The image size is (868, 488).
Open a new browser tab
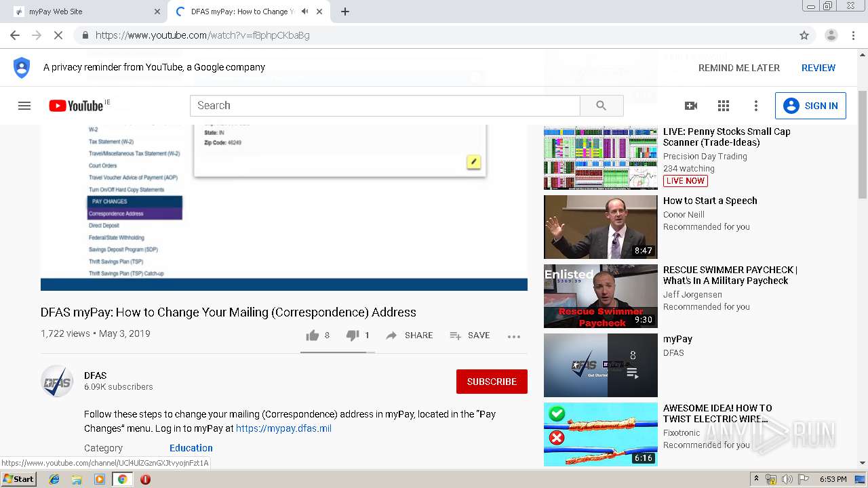pos(345,12)
